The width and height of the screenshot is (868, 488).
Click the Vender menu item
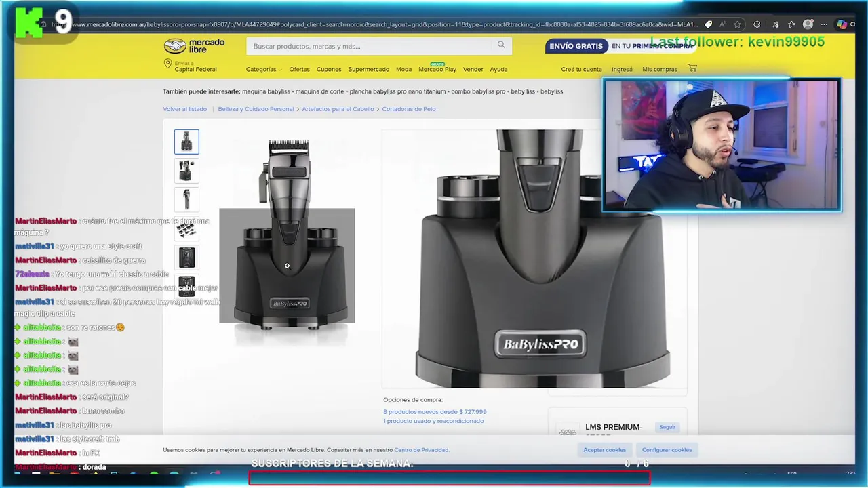click(x=473, y=69)
